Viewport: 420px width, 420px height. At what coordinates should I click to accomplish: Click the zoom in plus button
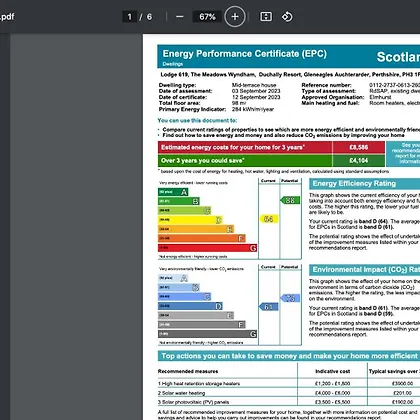coord(235,16)
